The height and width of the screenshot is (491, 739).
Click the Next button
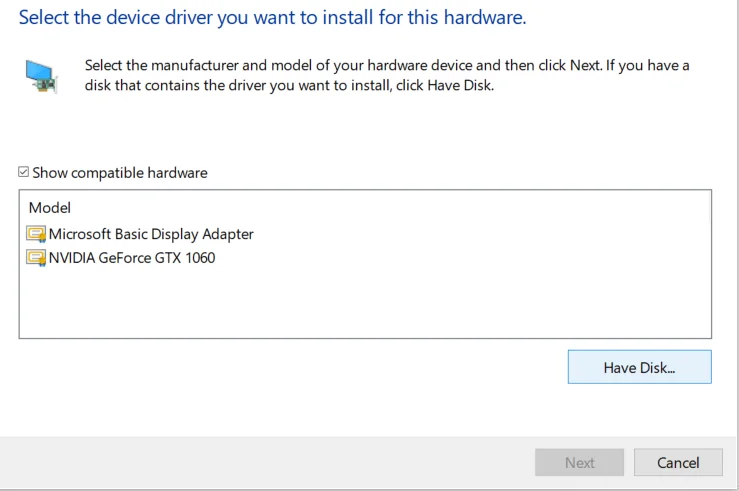579,463
